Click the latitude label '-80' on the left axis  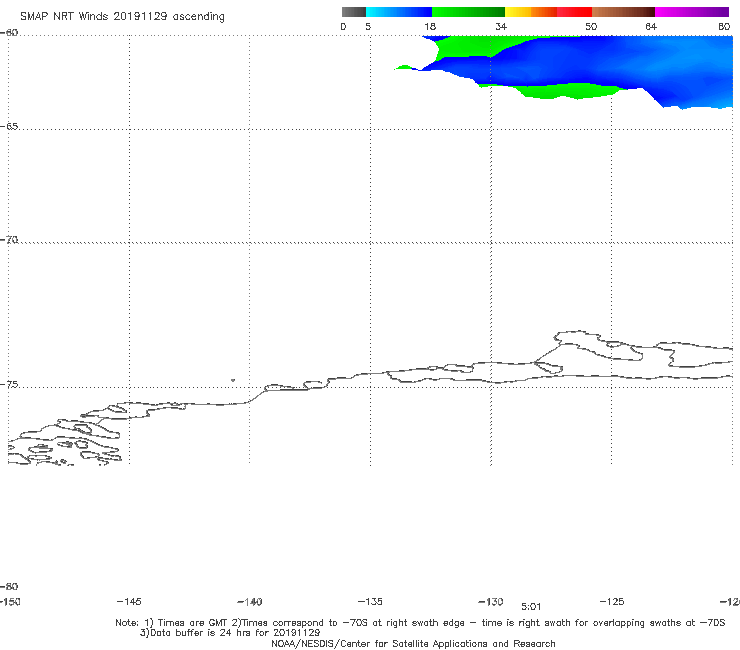click(x=9, y=586)
